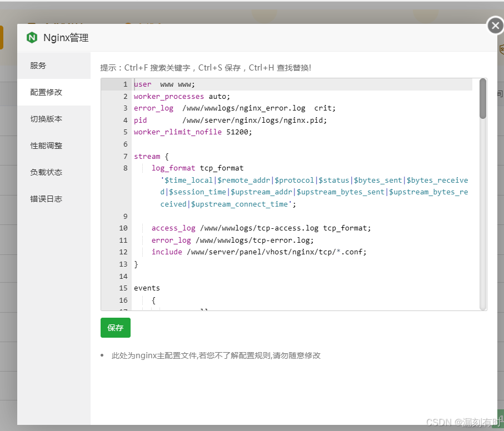Click 'error_log' directive on line 3
504x431 pixels.
[153, 108]
